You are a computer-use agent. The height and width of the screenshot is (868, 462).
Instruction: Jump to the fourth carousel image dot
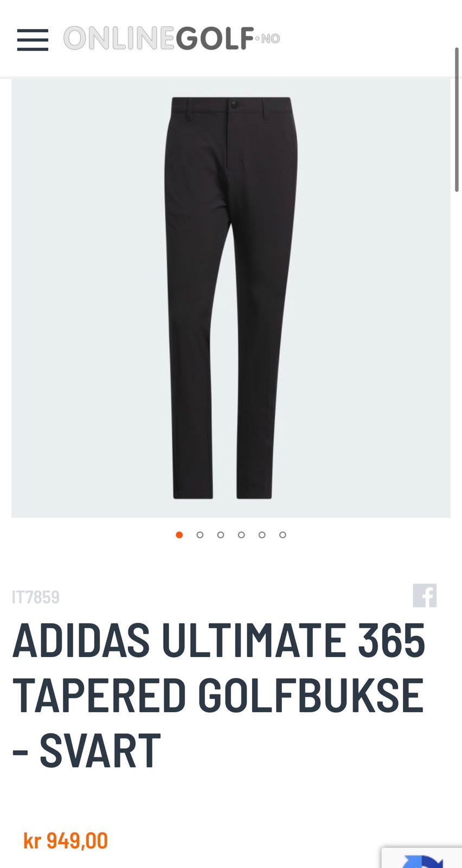click(241, 535)
